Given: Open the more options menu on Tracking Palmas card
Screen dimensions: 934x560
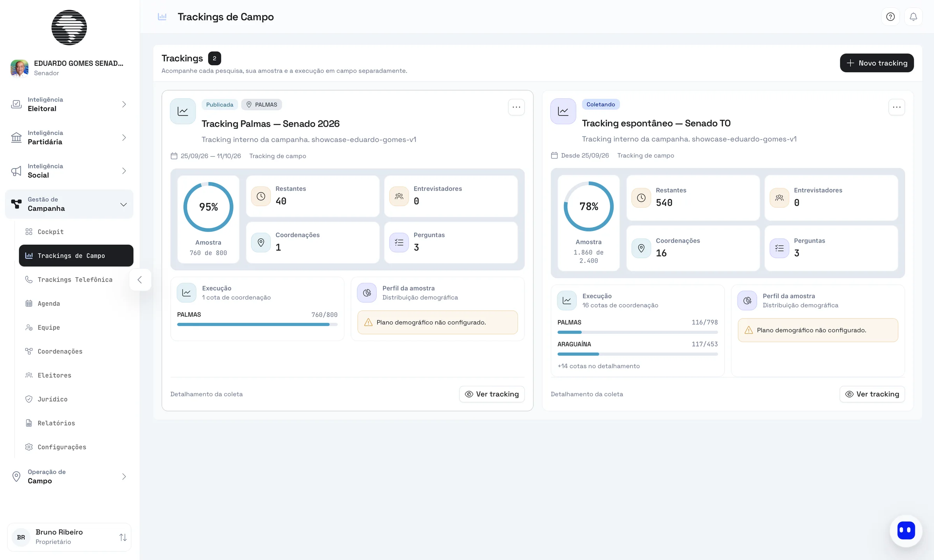Looking at the screenshot, I should pyautogui.click(x=516, y=107).
